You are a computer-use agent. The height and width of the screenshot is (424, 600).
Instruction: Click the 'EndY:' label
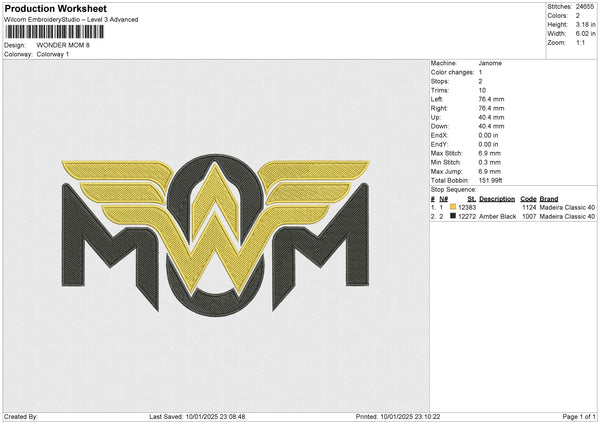pyautogui.click(x=439, y=144)
